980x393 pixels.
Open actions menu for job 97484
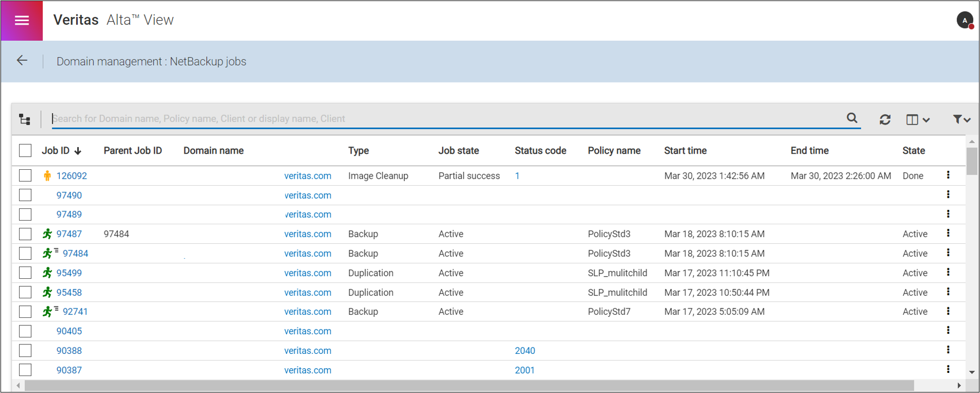[x=948, y=253]
